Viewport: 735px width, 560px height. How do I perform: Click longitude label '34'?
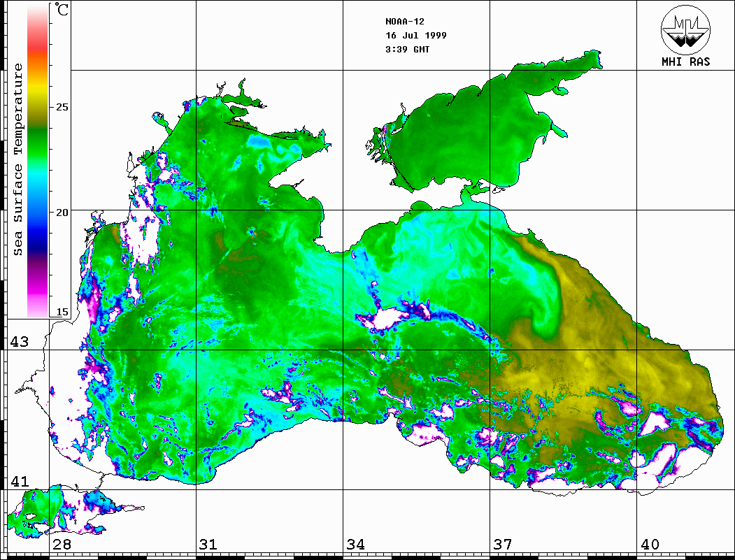pyautogui.click(x=355, y=544)
